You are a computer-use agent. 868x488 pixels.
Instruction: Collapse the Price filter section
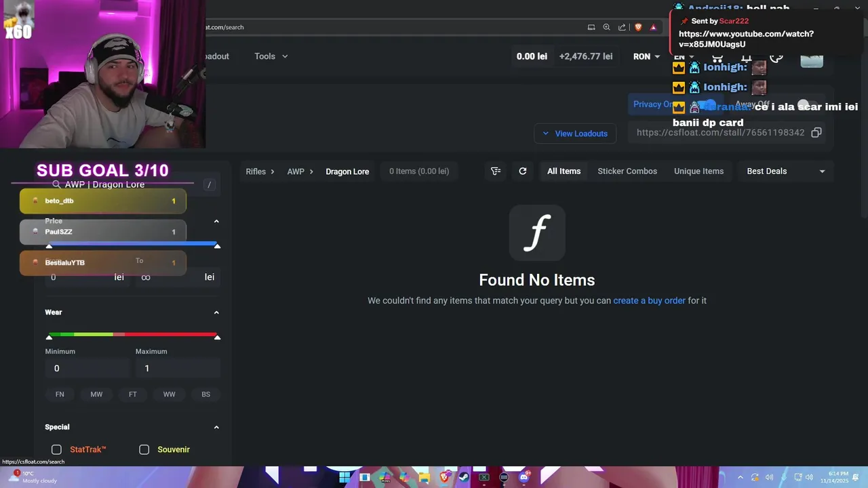click(x=216, y=222)
